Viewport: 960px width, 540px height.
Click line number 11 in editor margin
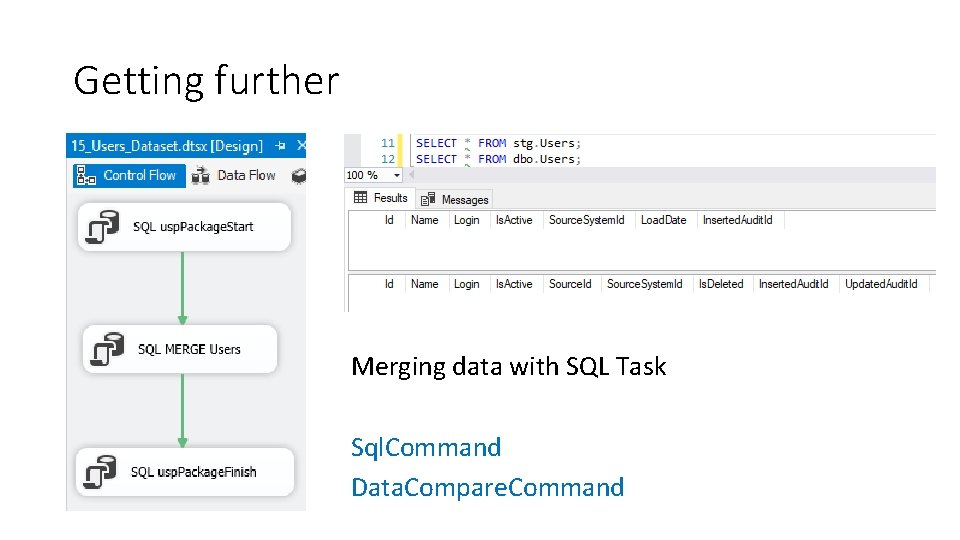tap(388, 143)
